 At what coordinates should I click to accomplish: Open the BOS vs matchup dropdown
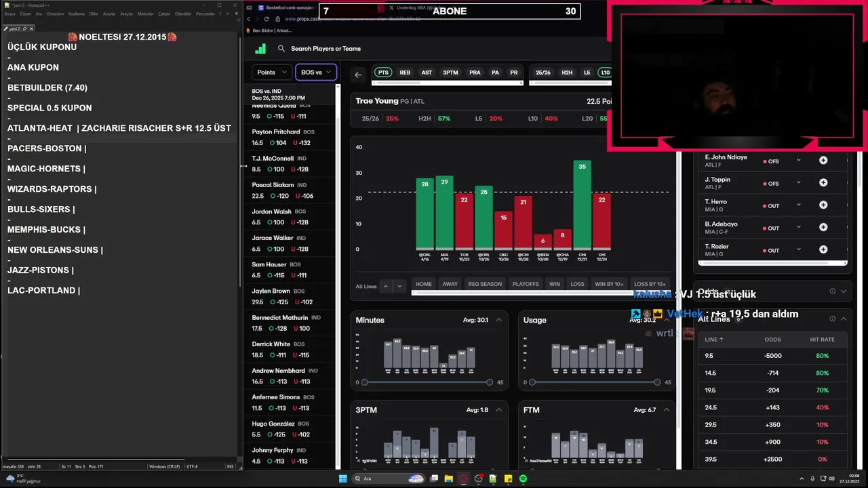tap(316, 73)
